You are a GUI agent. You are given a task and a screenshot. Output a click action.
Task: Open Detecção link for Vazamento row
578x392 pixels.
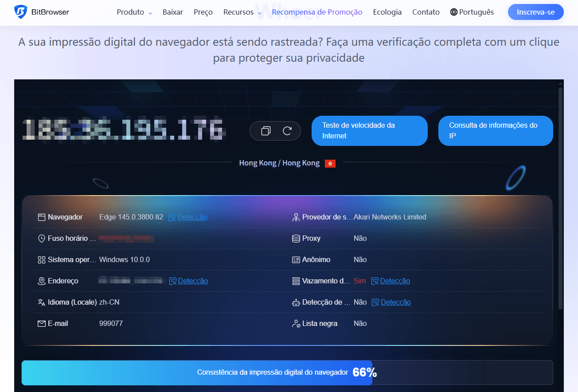(395, 281)
